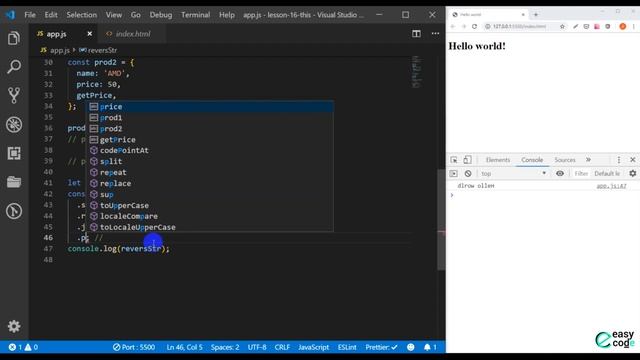Click the errors and warnings indicator
Viewport: 640px width, 360px height.
pos(23,347)
